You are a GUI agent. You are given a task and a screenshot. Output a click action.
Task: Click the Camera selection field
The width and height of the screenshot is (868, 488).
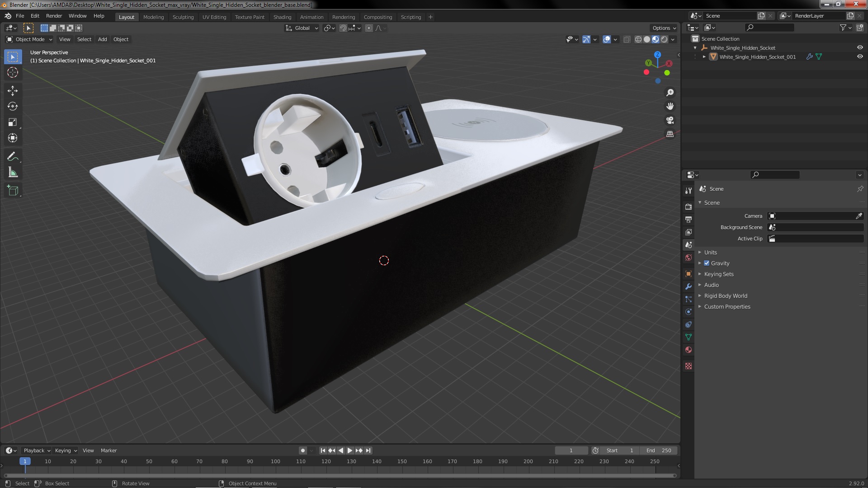811,216
